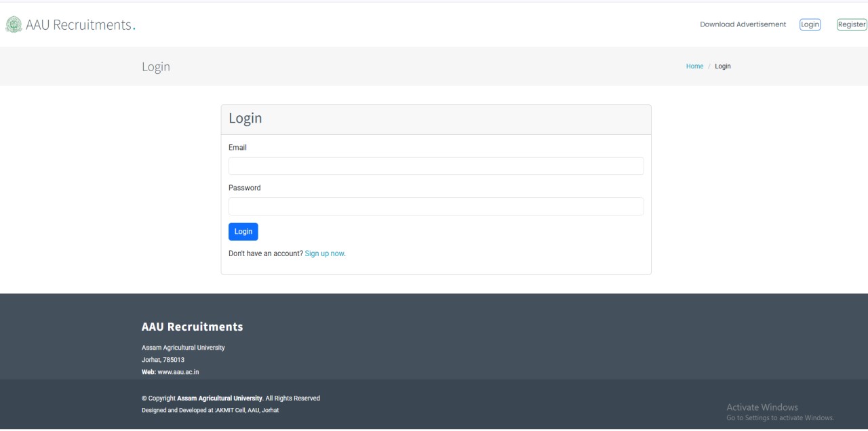868x431 pixels.
Task: Click the Login panel heading
Action: pos(245,118)
